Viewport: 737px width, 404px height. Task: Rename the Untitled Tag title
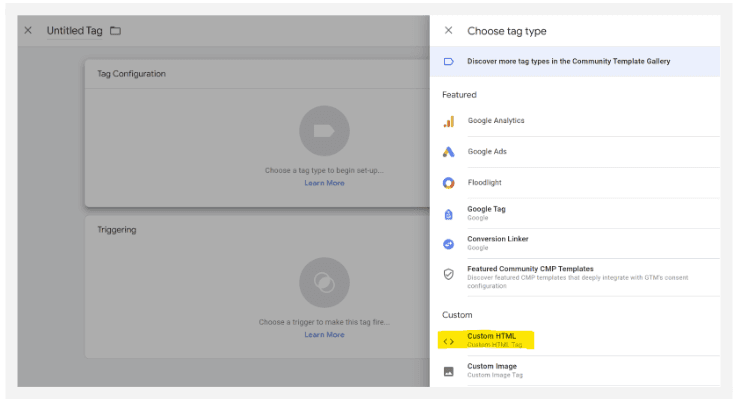coord(74,31)
